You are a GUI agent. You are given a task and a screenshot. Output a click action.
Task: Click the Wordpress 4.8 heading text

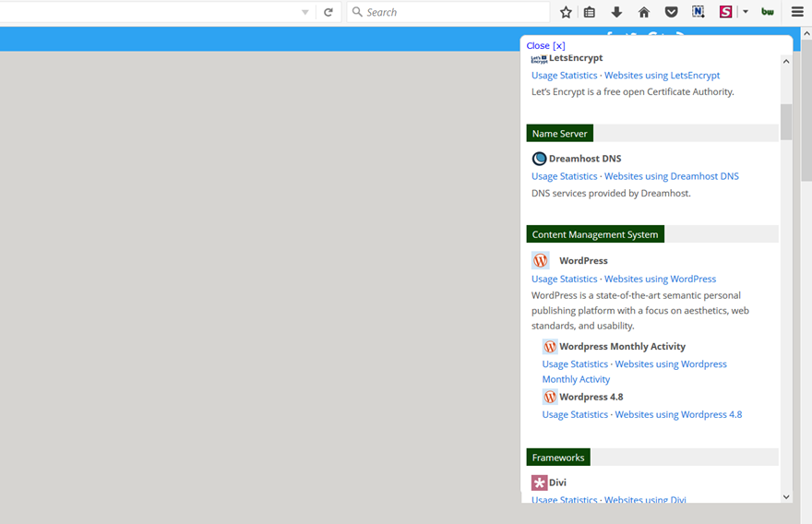591,397
